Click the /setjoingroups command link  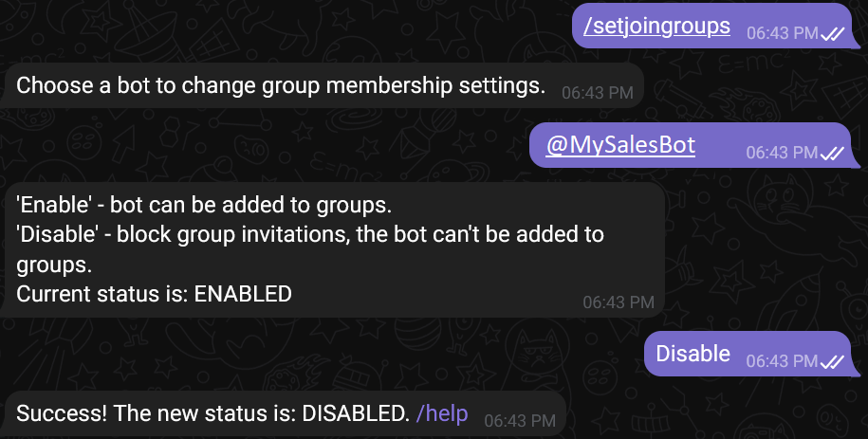click(656, 26)
